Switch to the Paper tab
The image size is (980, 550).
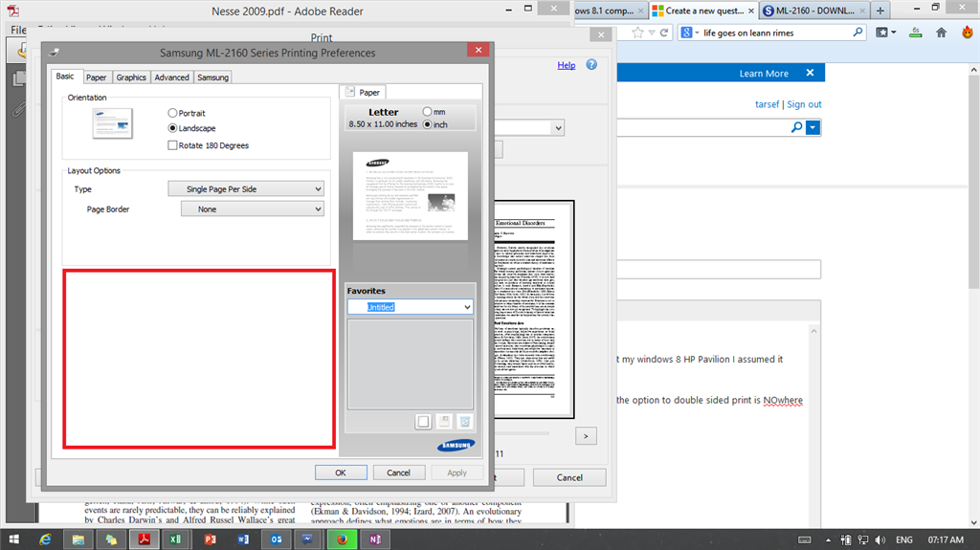tap(97, 77)
